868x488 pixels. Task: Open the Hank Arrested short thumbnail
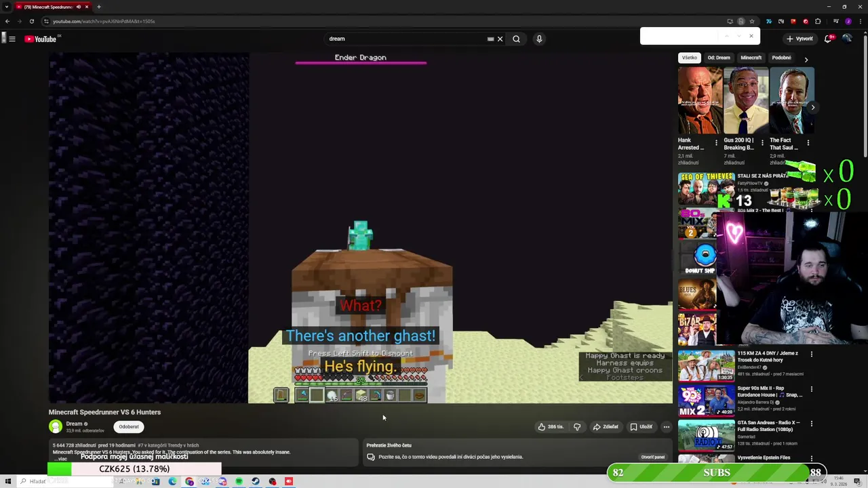click(700, 100)
